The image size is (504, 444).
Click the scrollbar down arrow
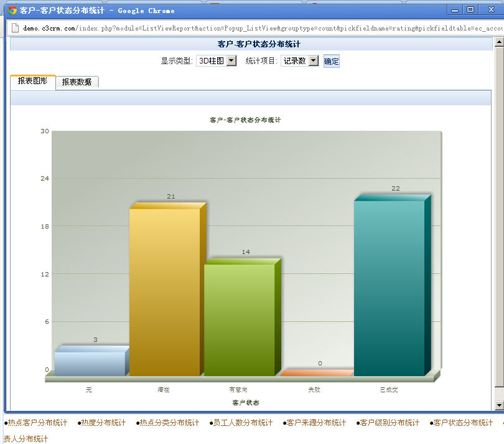(x=498, y=405)
